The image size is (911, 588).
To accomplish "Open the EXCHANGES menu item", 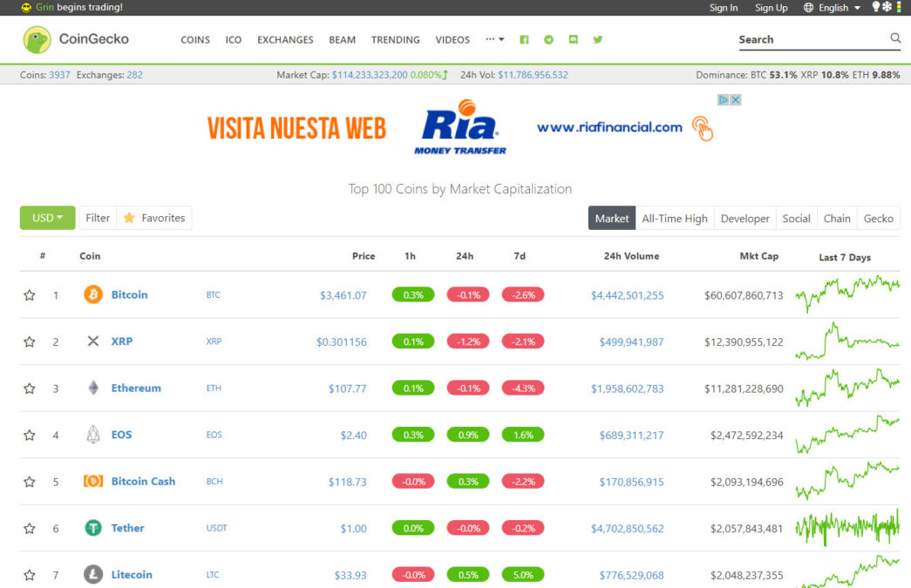I will click(285, 39).
